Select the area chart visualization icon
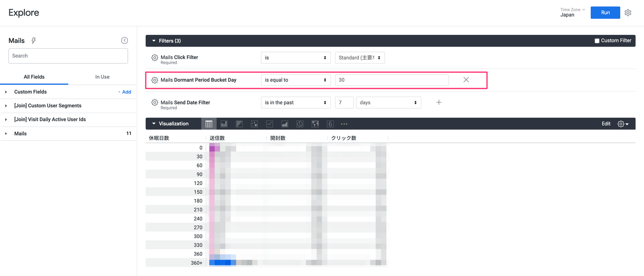644x276 pixels. tap(284, 124)
